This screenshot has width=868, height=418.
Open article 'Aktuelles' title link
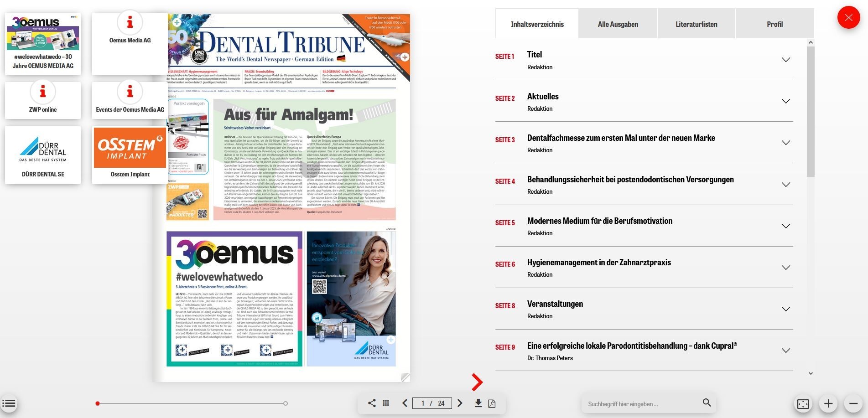(543, 96)
